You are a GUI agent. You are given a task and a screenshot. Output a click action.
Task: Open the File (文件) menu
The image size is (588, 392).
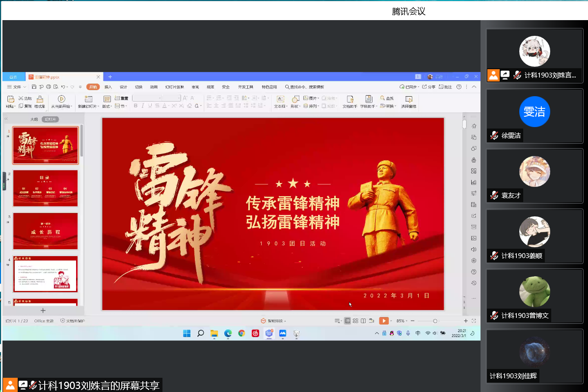pyautogui.click(x=17, y=87)
